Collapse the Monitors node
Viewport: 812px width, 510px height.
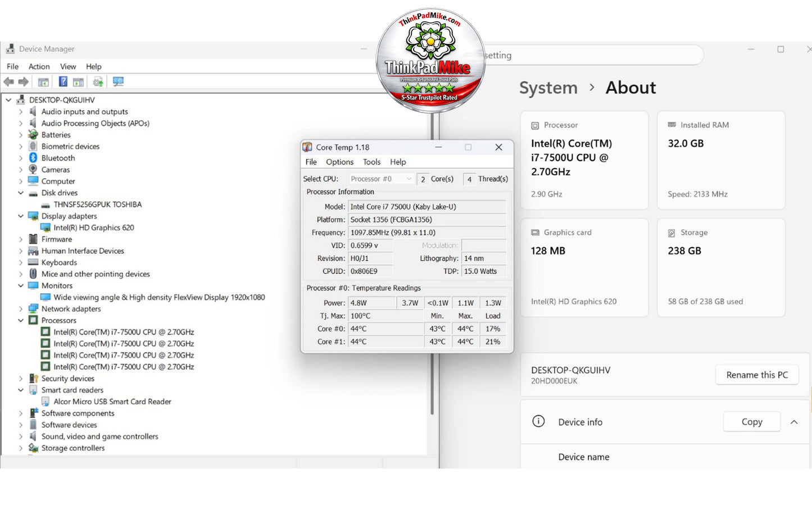click(x=21, y=286)
